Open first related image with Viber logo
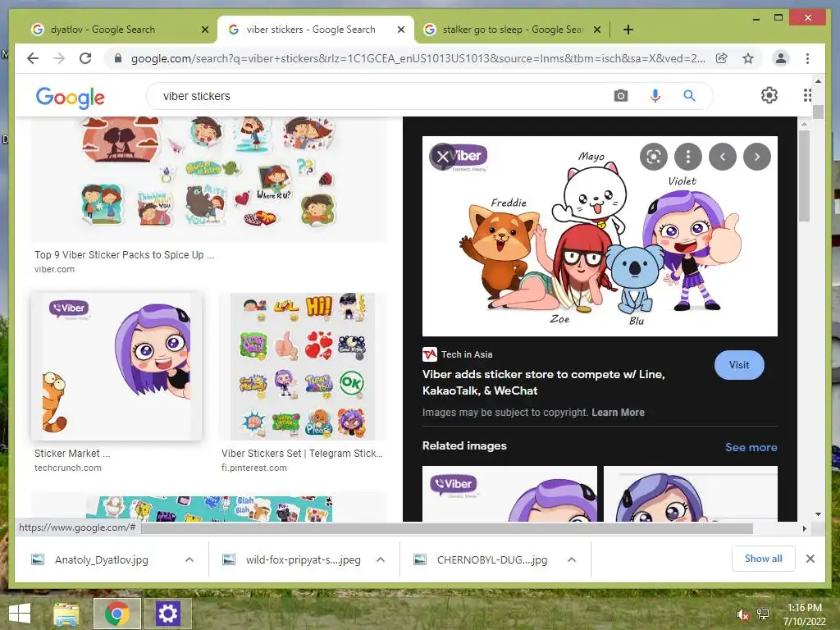The width and height of the screenshot is (840, 630). [x=509, y=493]
